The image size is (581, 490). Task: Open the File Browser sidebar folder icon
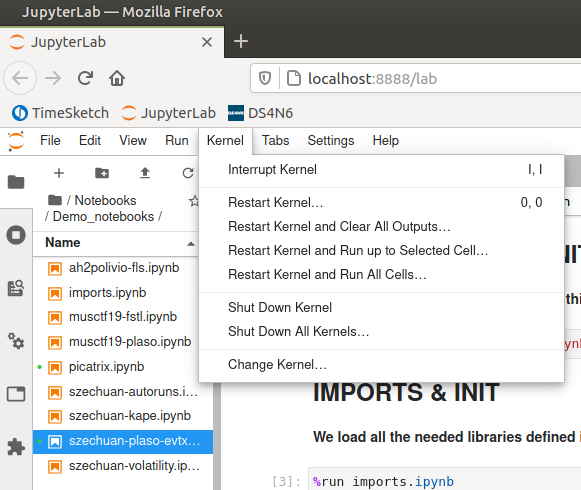[16, 182]
